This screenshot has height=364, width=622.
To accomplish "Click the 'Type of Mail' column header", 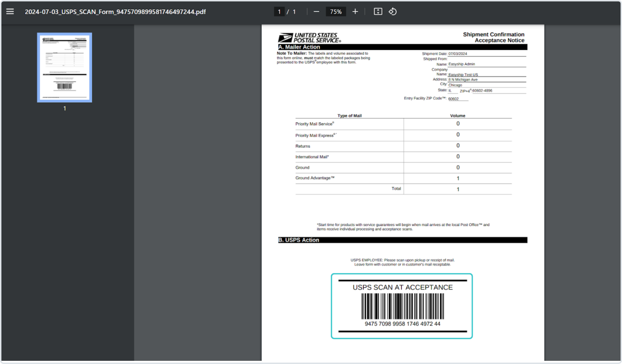I will point(350,116).
